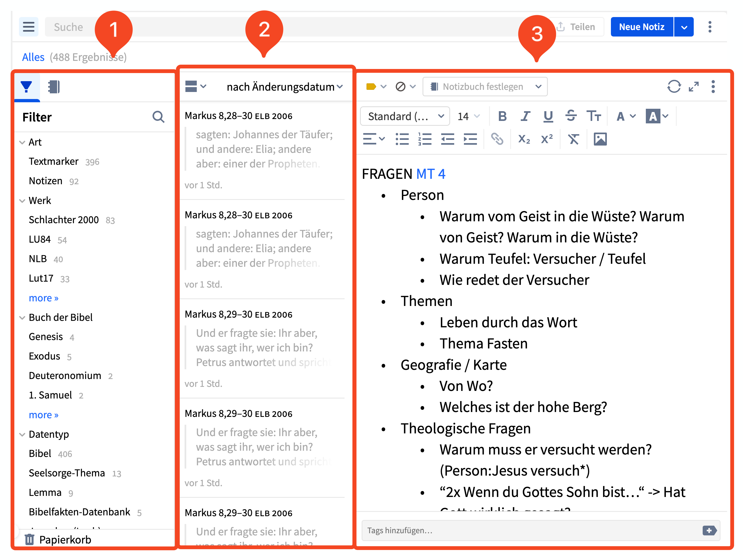Click the Alles results link
This screenshot has height=560, width=743.
tap(33, 57)
